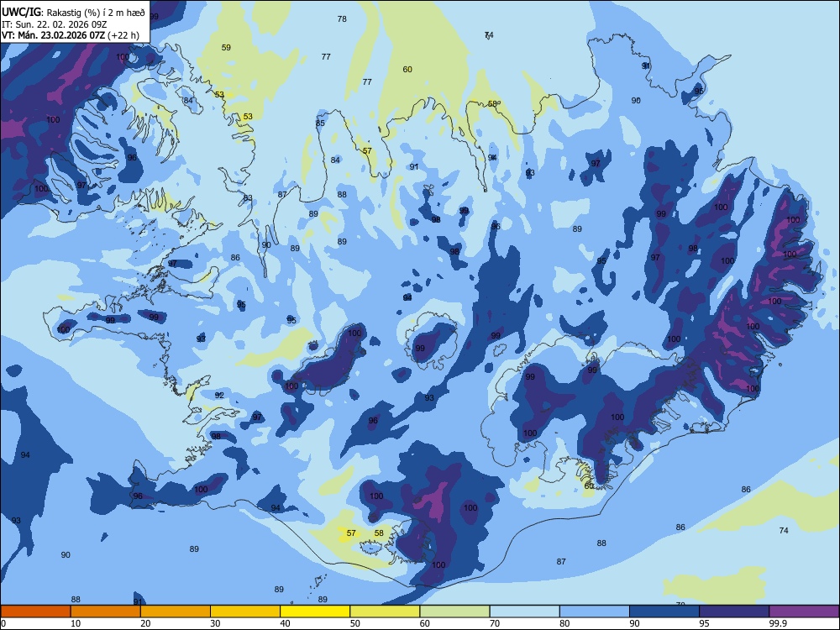Click the purple above-99.9 legend swatch
840x630 pixels.
click(x=804, y=612)
